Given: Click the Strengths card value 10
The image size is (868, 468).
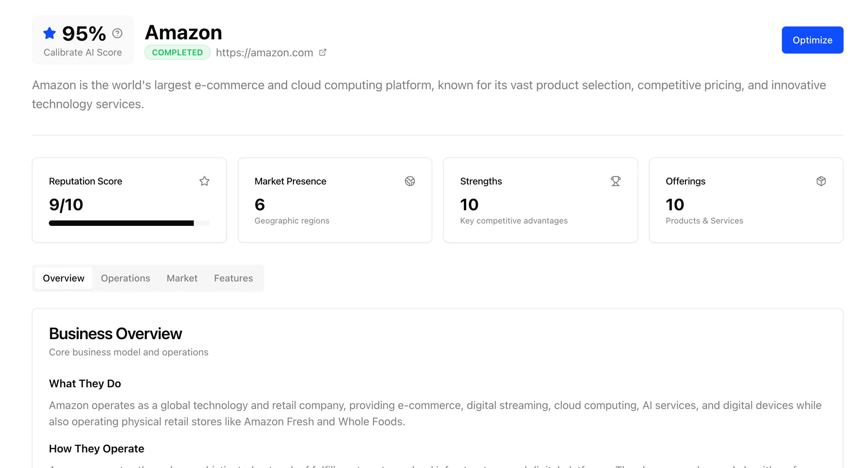Looking at the screenshot, I should coord(469,204).
